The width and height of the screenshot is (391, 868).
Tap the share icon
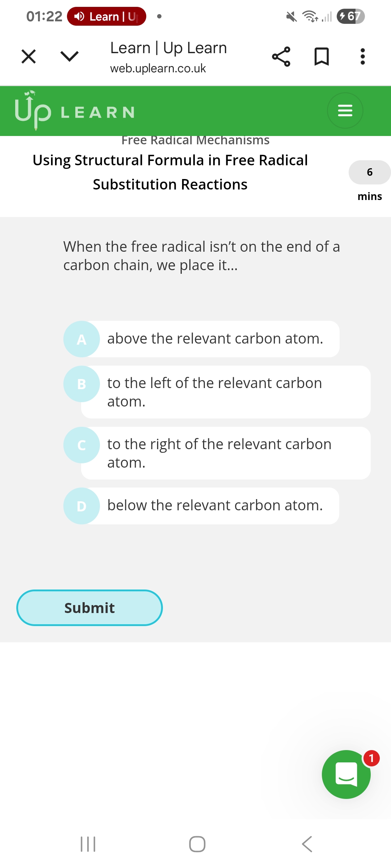pos(281,56)
